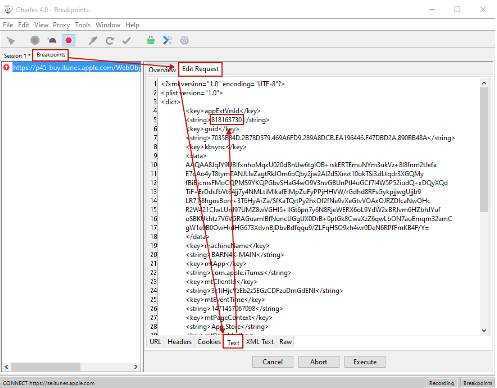497x388 pixels.
Task: Open the Proxy menu
Action: [x=61, y=25]
